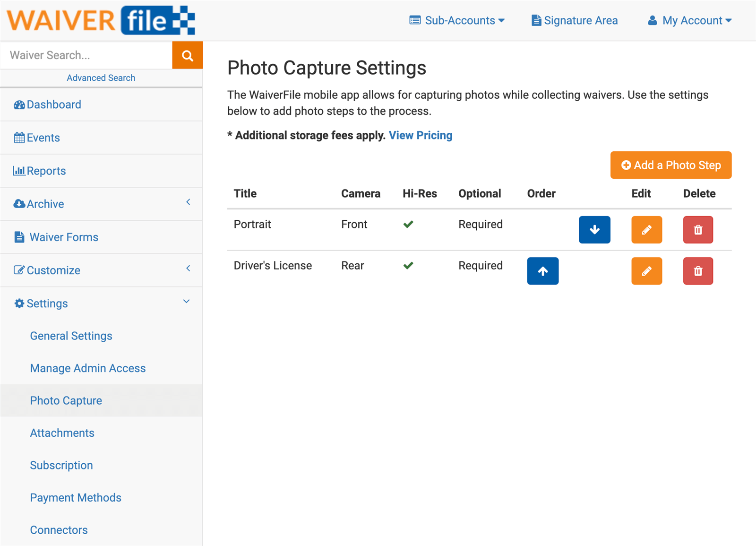Click the search magnifying glass icon

click(x=187, y=55)
